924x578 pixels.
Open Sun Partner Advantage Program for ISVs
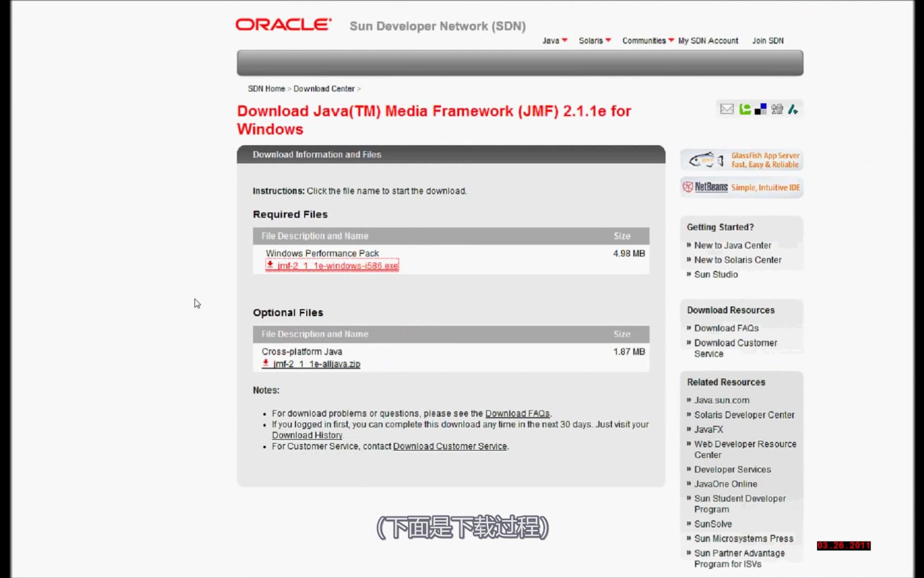click(739, 558)
